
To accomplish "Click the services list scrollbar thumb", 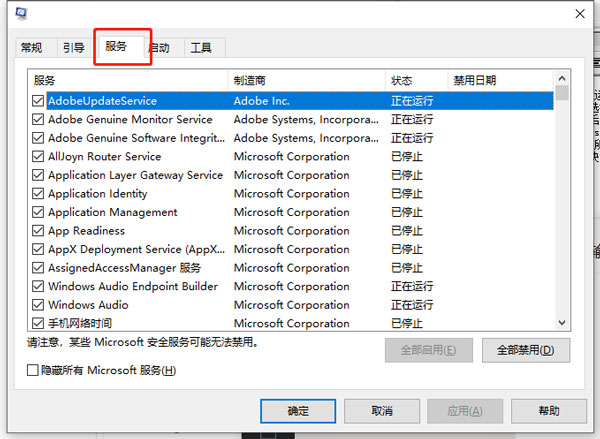I will click(x=562, y=93).
